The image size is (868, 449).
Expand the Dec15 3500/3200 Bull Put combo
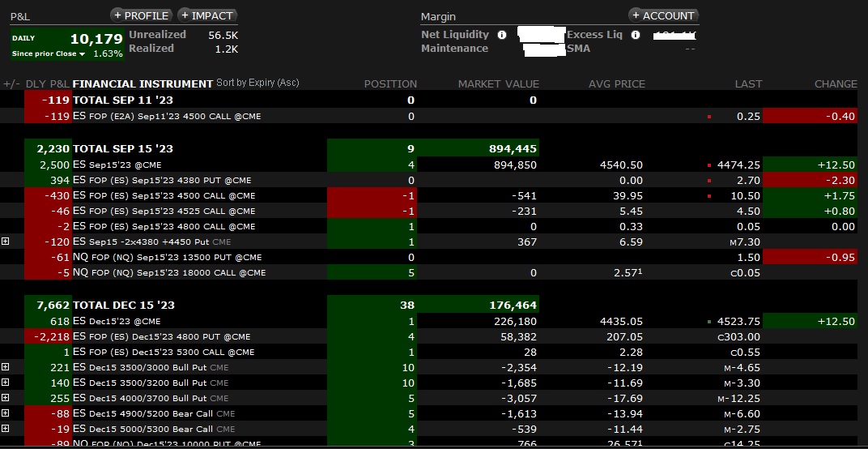point(6,383)
